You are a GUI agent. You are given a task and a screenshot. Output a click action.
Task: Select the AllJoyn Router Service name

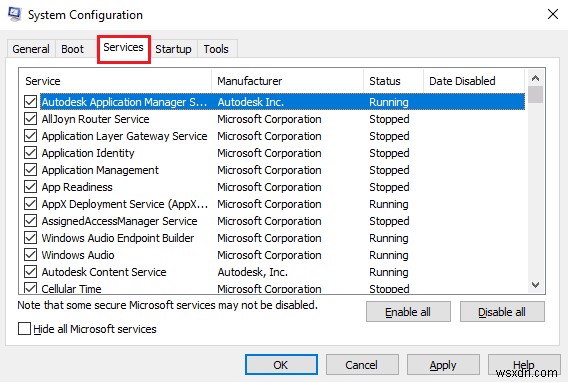pos(95,119)
